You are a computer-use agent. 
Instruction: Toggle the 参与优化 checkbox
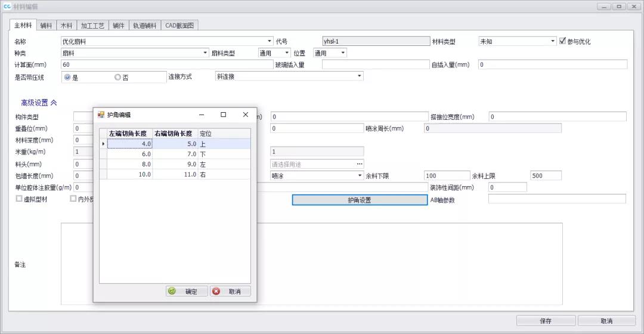pos(562,41)
